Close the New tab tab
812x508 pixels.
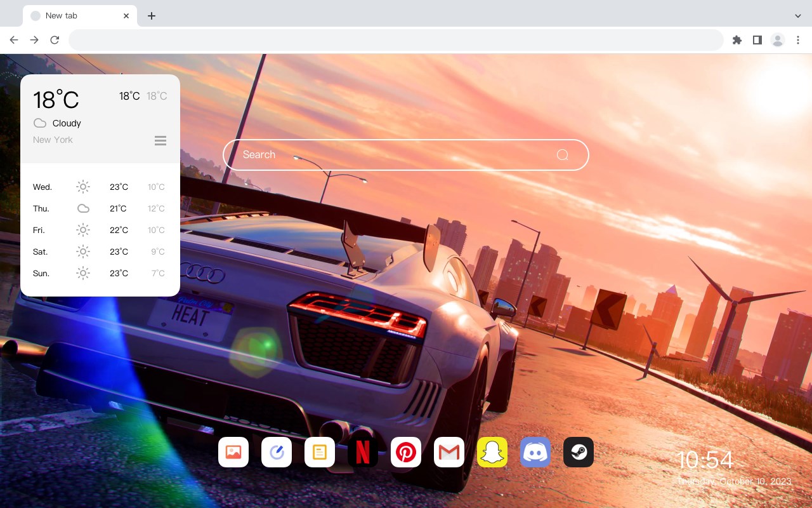[126, 16]
